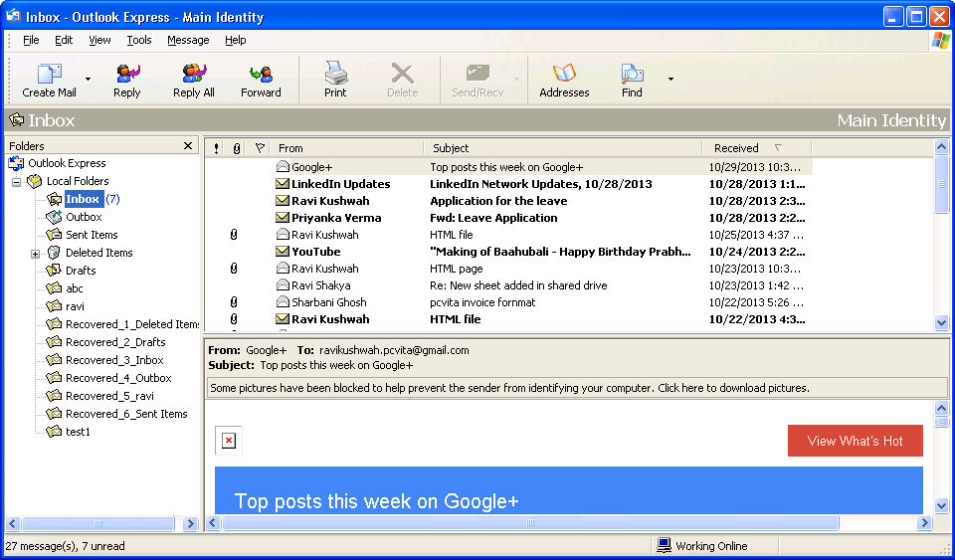Click preview pane scroll down arrow

[x=942, y=505]
